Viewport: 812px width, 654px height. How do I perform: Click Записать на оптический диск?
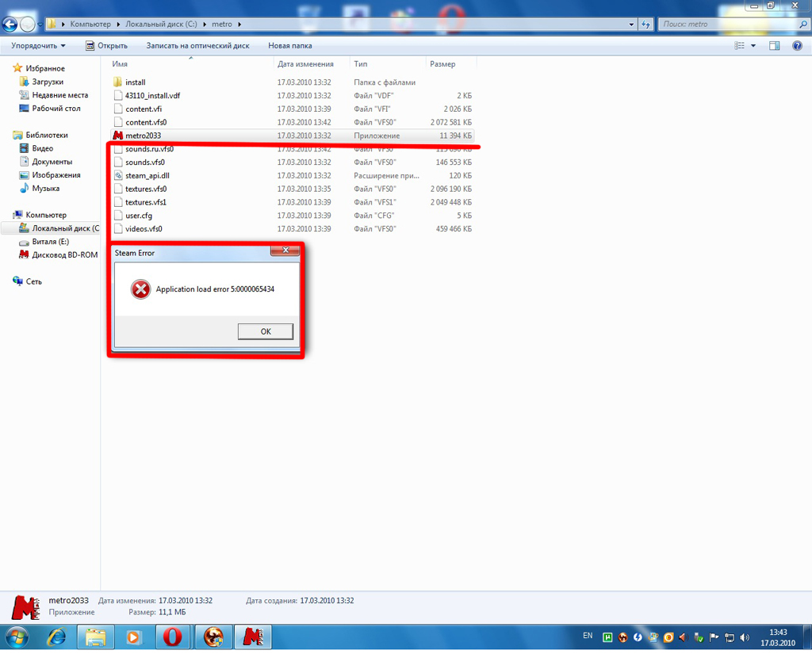pyautogui.click(x=197, y=45)
